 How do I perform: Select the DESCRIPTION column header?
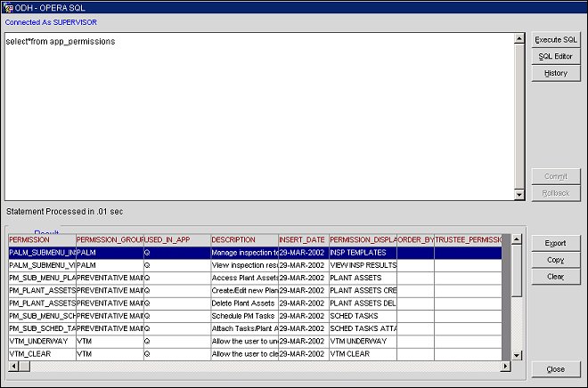243,240
